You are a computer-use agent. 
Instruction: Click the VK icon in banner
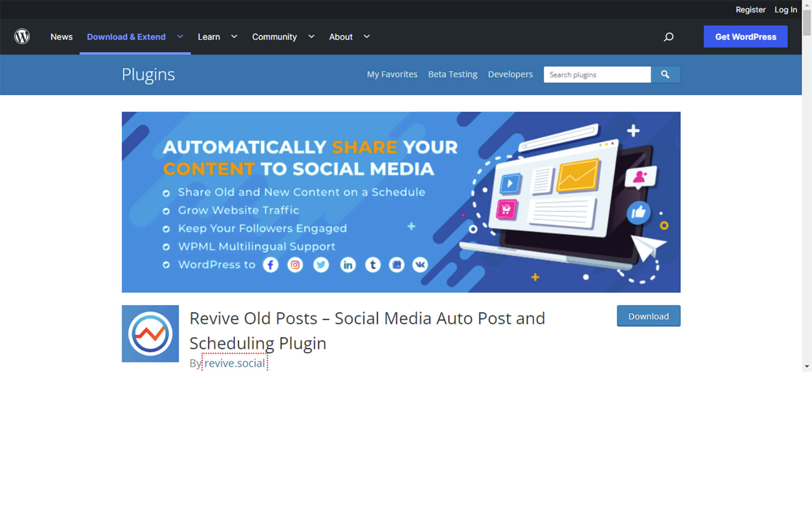(420, 265)
